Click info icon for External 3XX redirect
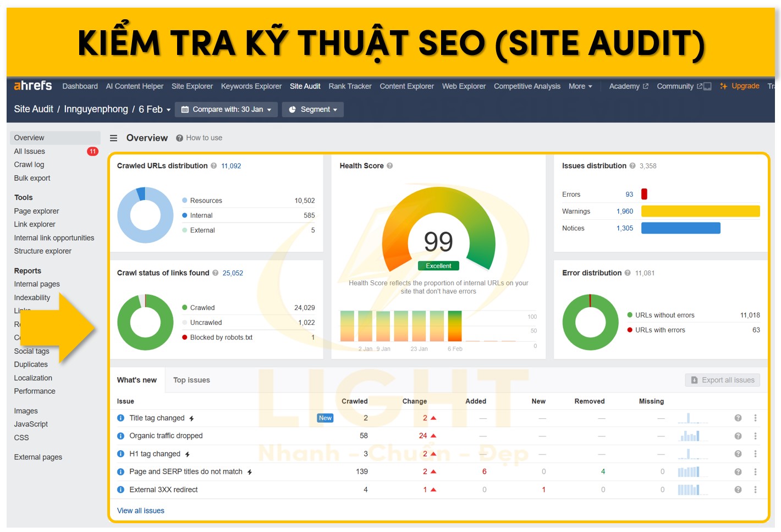The height and width of the screenshot is (532, 781). [x=120, y=490]
